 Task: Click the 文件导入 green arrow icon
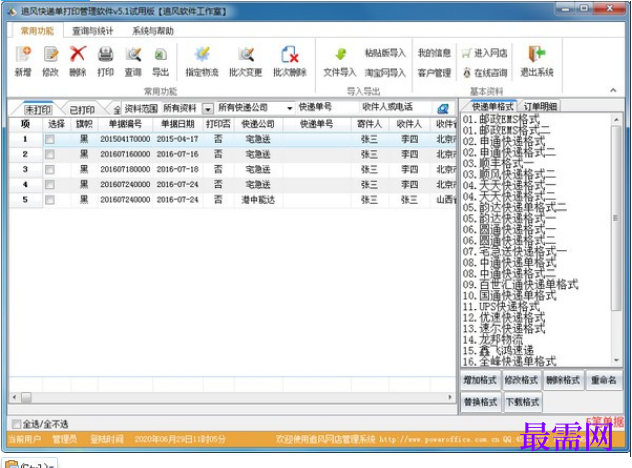click(341, 54)
